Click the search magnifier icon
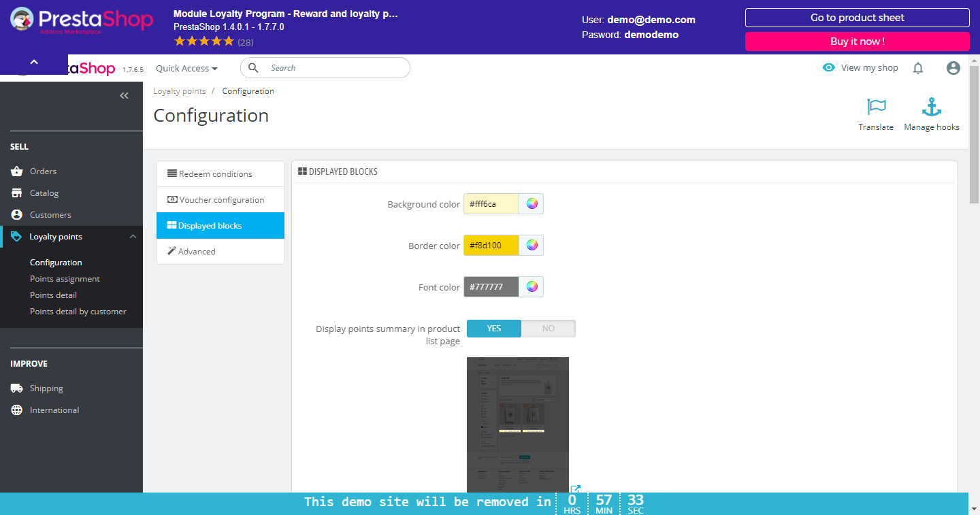 coord(253,68)
